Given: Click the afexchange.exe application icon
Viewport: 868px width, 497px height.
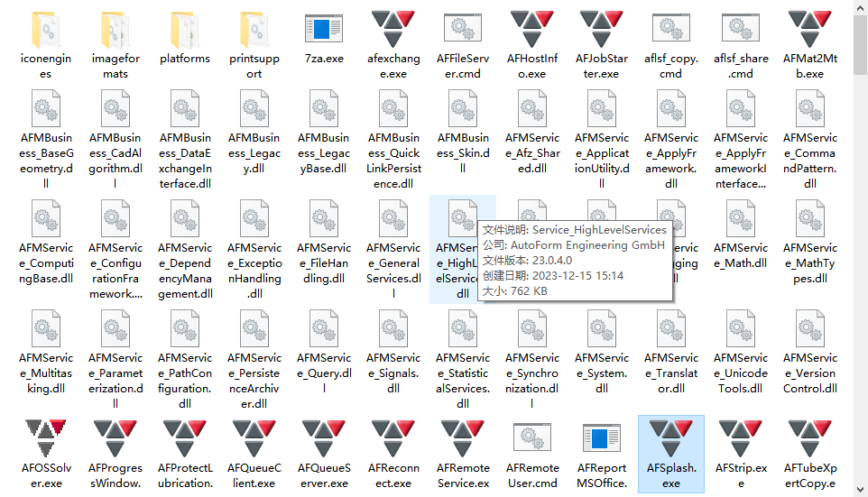Looking at the screenshot, I should click(x=393, y=32).
